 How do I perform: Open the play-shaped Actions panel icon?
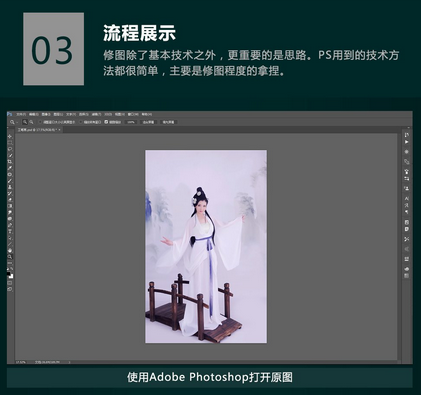pos(407,142)
